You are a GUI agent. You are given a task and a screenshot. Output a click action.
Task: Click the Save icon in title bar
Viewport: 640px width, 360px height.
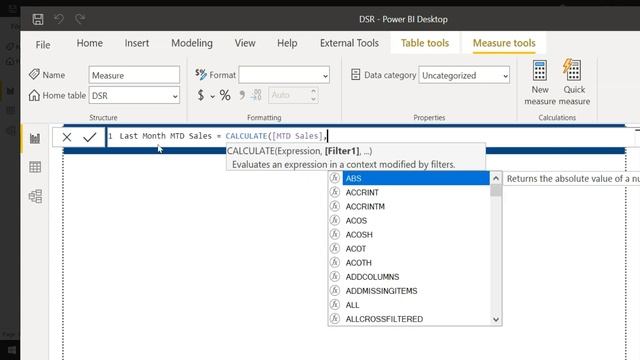pos(38,19)
